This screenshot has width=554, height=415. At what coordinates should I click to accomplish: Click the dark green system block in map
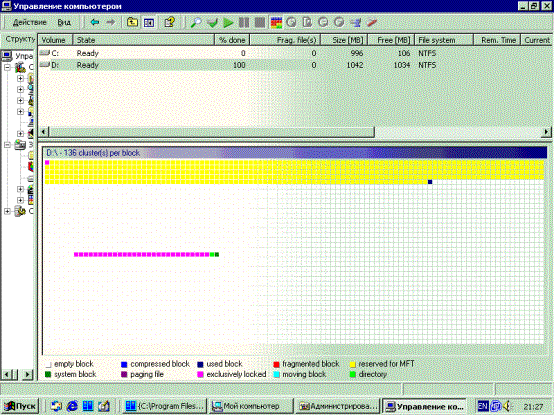[217, 254]
